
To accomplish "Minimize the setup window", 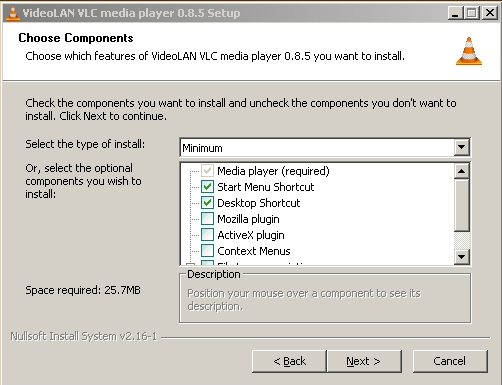I will 455,13.
